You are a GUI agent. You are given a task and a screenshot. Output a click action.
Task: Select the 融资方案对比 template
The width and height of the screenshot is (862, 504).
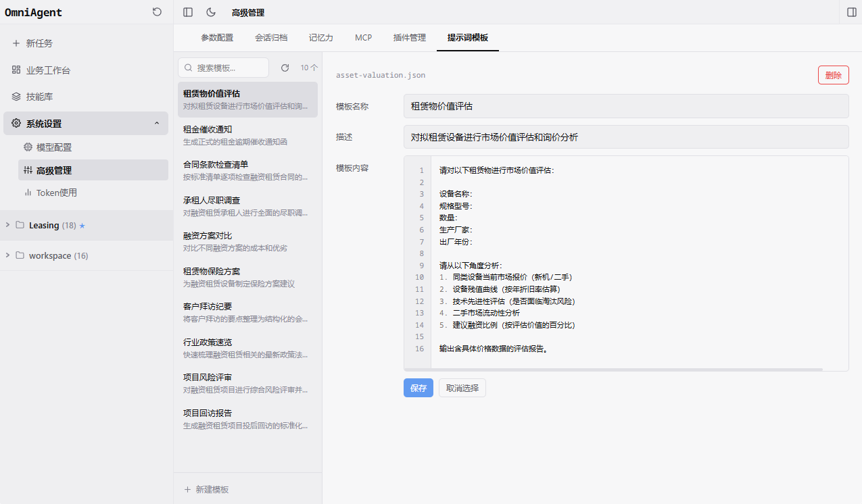(x=247, y=241)
